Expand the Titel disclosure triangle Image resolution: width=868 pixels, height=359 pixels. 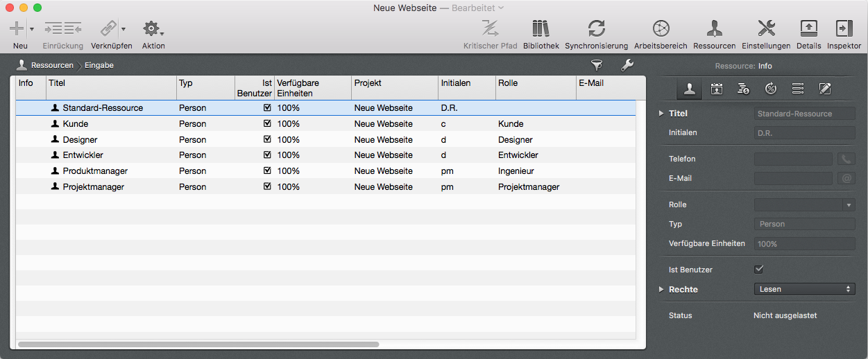click(661, 113)
